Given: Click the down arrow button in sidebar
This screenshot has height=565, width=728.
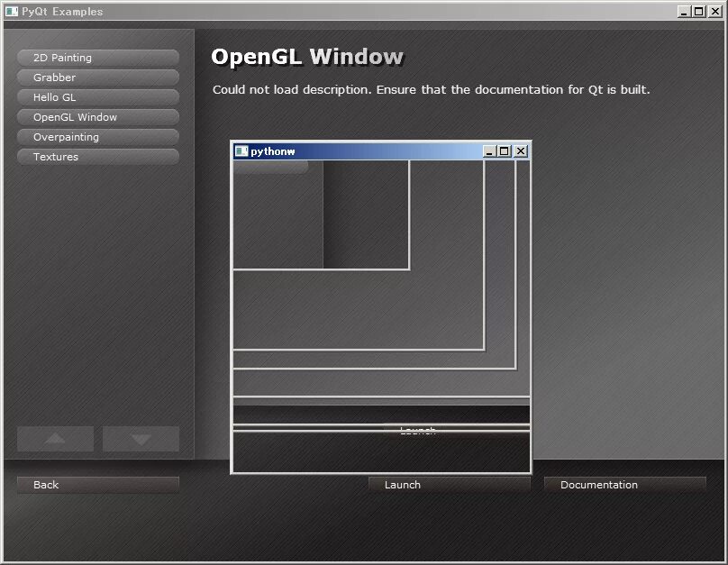Looking at the screenshot, I should 141,439.
